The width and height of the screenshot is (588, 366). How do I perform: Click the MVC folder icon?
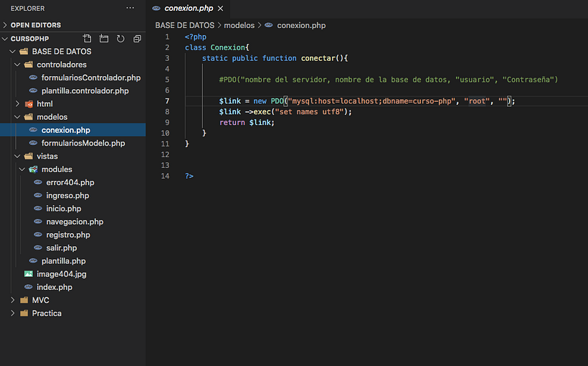coord(24,300)
